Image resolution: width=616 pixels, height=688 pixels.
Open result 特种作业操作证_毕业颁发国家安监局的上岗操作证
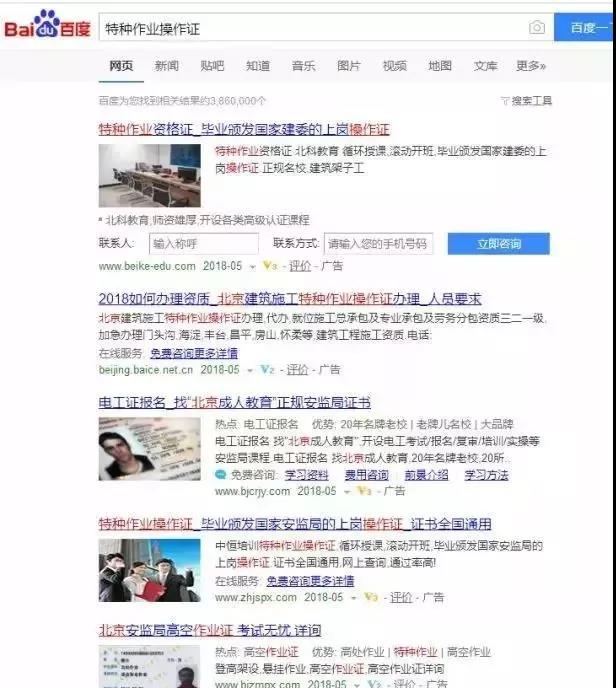coord(295,524)
